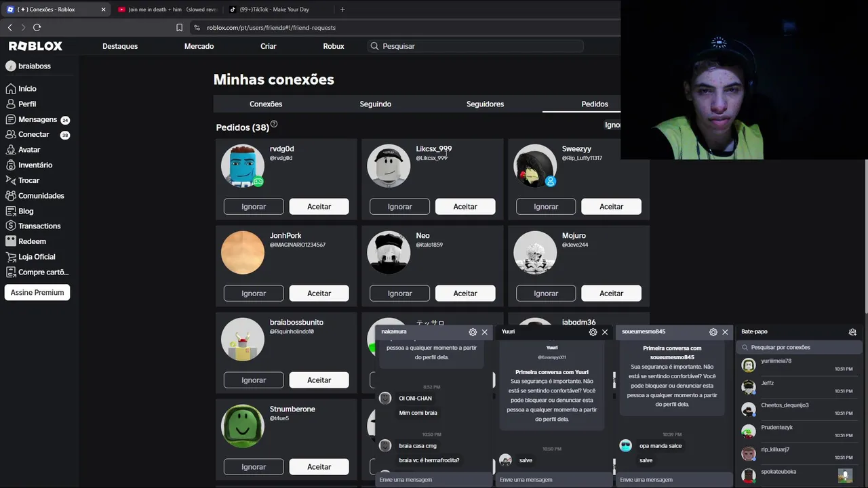
Task: Open a new browser tab
Action: (x=342, y=9)
